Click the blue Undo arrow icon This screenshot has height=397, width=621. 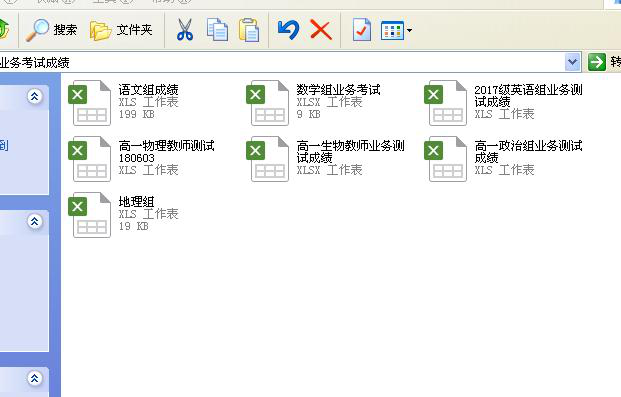click(x=288, y=30)
